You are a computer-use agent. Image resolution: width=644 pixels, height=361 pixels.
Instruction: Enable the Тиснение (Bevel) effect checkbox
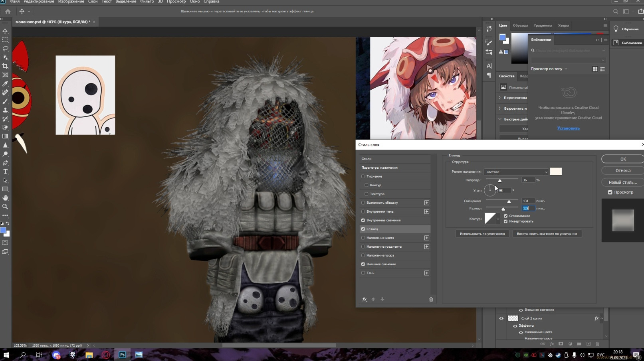click(363, 176)
